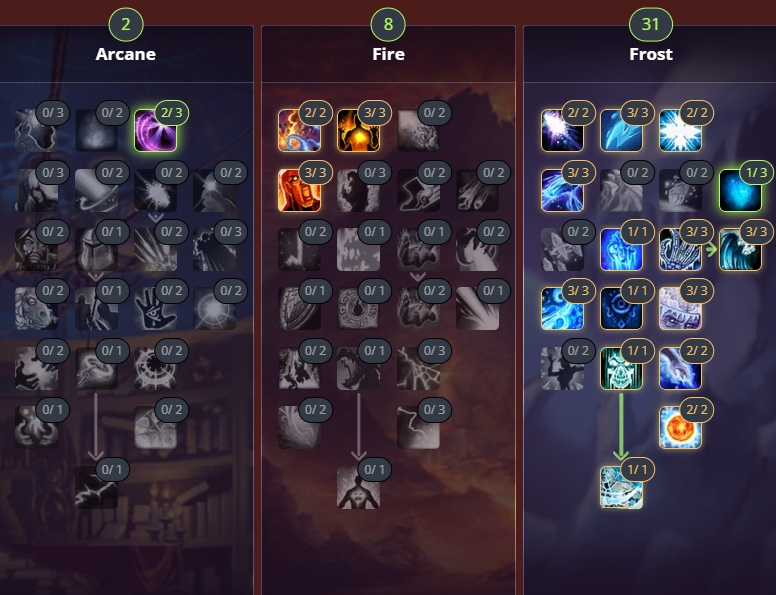Click the Incanter's Absorption hand-with-eye talent icon
The width and height of the screenshot is (776, 595).
155,309
